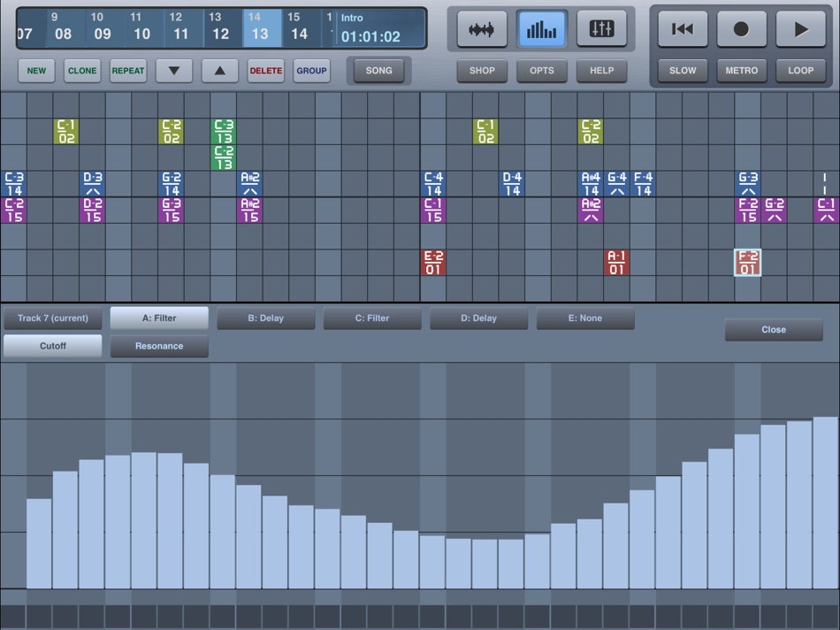Image resolution: width=840 pixels, height=630 pixels.
Task: Open the waveform sample editor view
Action: (482, 29)
